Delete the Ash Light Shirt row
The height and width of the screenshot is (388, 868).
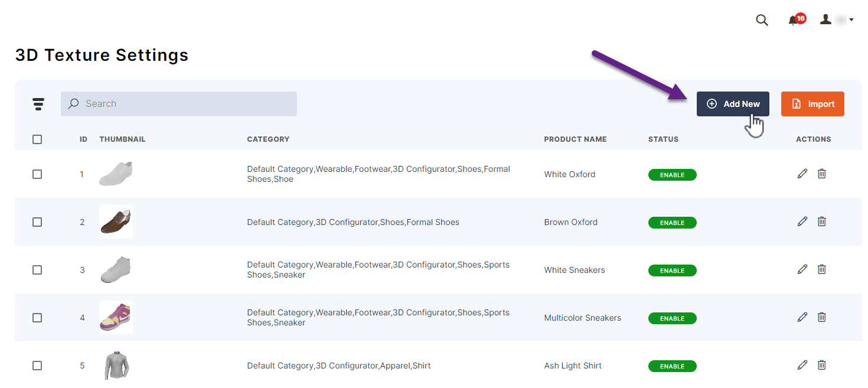pos(821,365)
